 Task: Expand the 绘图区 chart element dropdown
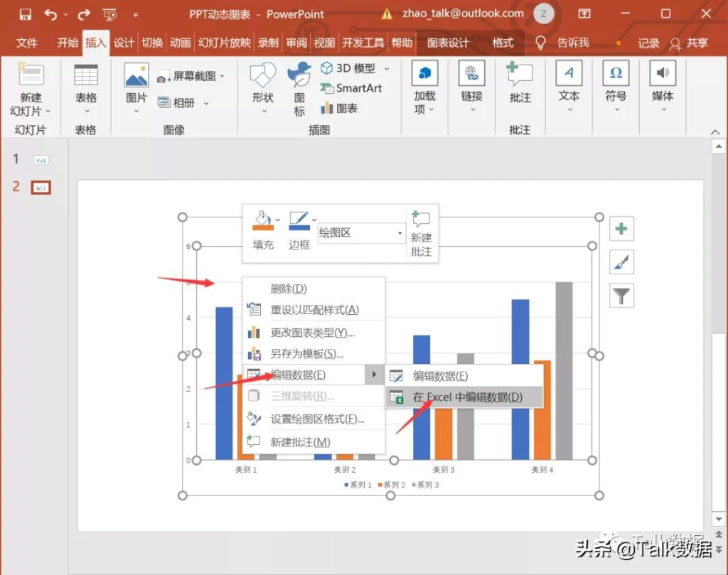(x=400, y=233)
